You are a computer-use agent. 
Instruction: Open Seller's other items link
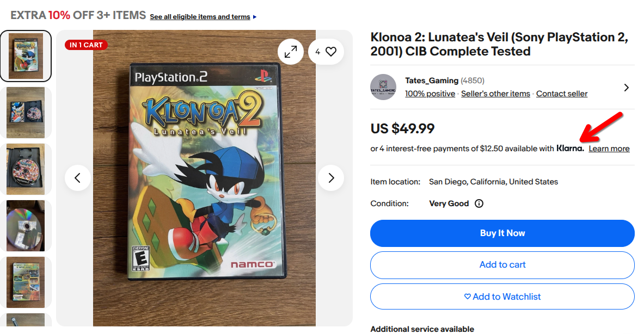point(495,94)
